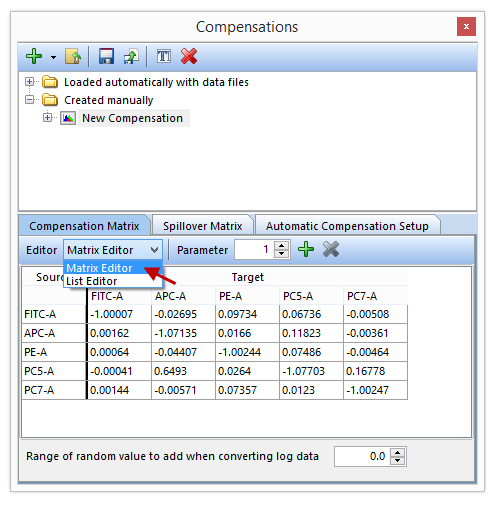Select the New Compensation tree item
This screenshot has height=505, width=499.
[x=133, y=118]
